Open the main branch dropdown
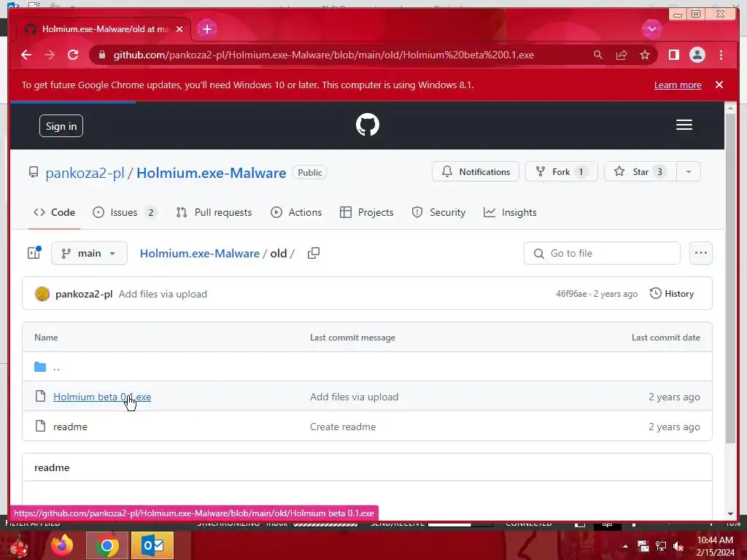 point(89,253)
